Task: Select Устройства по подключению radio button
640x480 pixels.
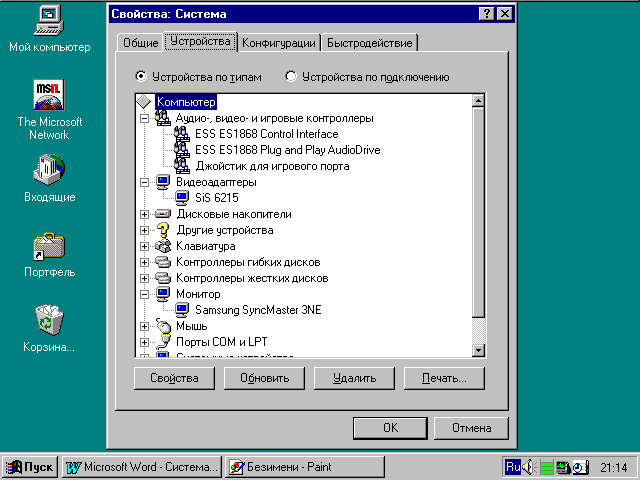Action: [x=291, y=76]
